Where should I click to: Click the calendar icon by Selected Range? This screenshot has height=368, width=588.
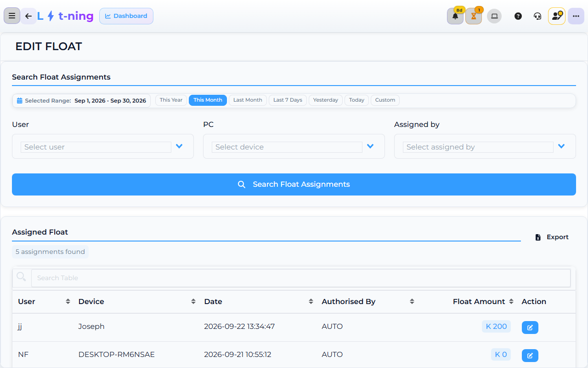(x=20, y=101)
